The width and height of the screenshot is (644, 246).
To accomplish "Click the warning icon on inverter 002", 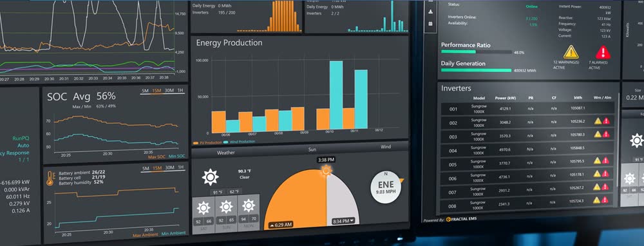I will [598, 121].
